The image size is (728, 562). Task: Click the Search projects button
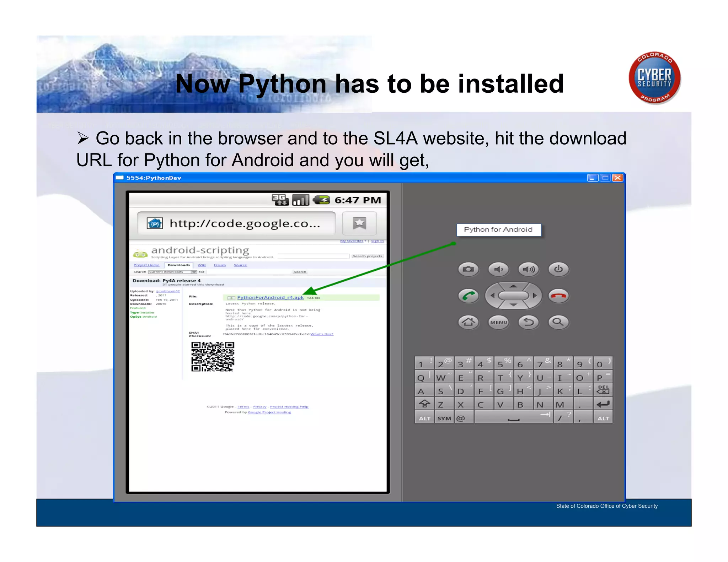(367, 256)
